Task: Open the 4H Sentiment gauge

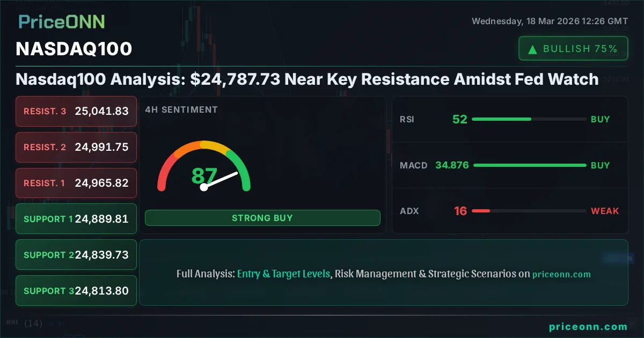Action: tap(204, 166)
